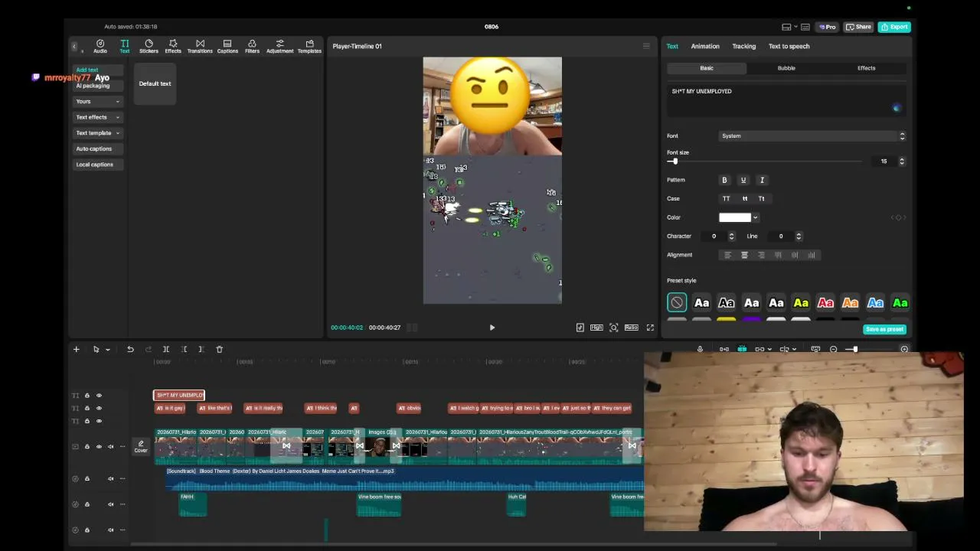The image size is (980, 551).
Task: Adjust the Character spacing stepper
Action: [x=731, y=236]
